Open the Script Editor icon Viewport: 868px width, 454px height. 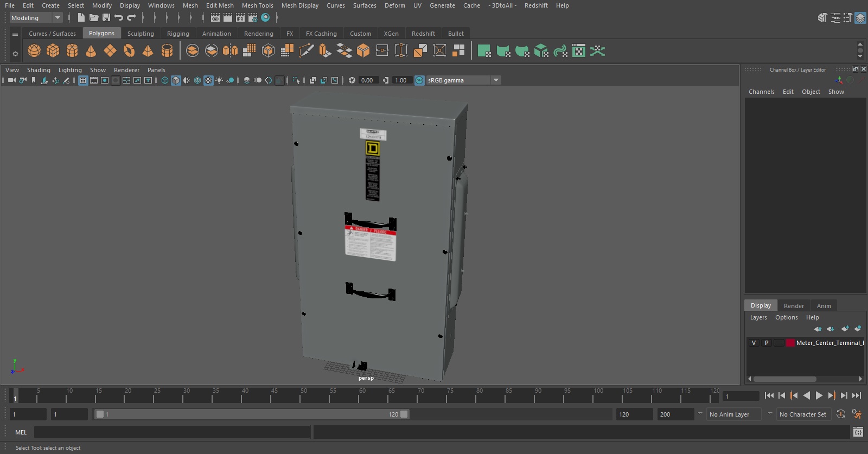click(858, 432)
